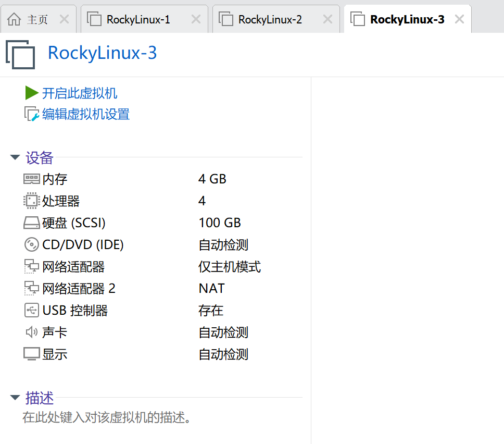The height and width of the screenshot is (444, 504).
Task: Click the 4 GB memory value
Action: [212, 179]
